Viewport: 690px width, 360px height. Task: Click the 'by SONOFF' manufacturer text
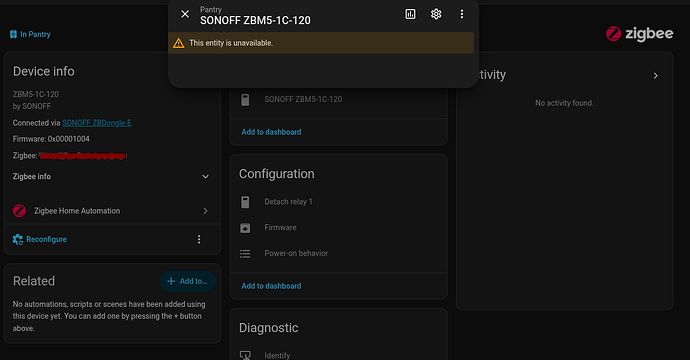32,107
